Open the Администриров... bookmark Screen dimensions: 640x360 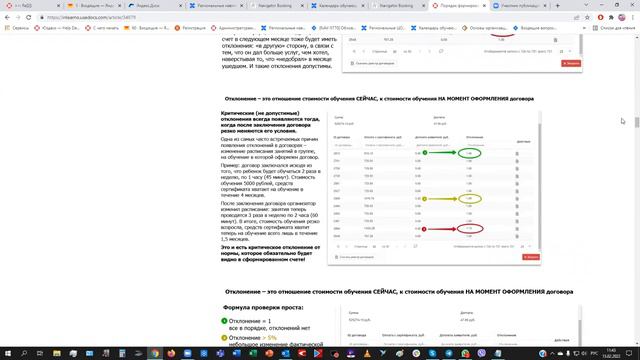coord(233,28)
